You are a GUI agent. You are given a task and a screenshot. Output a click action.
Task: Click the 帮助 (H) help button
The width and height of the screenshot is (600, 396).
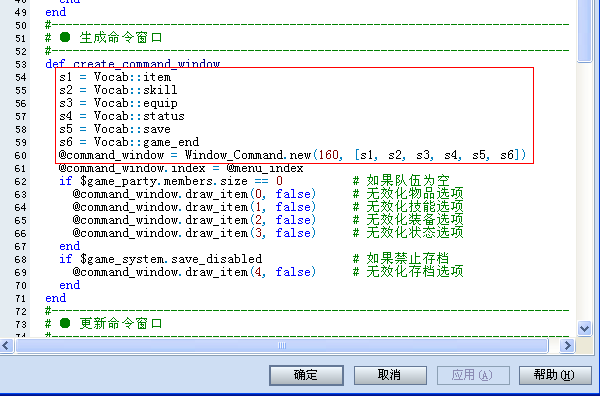coord(555,375)
